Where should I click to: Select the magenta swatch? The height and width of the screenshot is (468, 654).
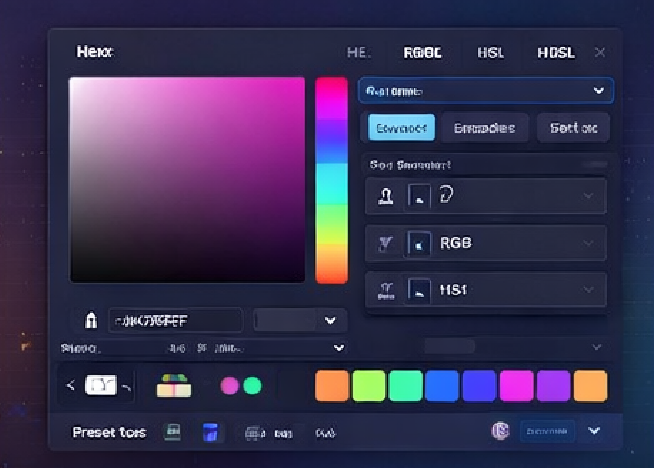(516, 386)
